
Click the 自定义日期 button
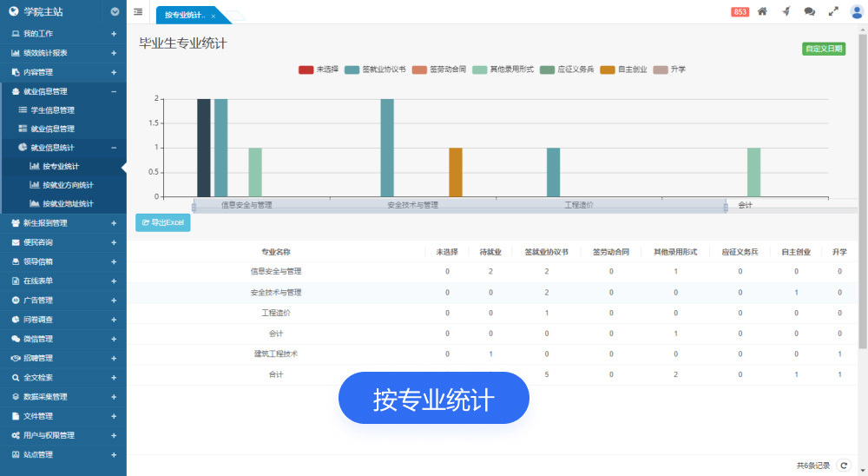[823, 49]
